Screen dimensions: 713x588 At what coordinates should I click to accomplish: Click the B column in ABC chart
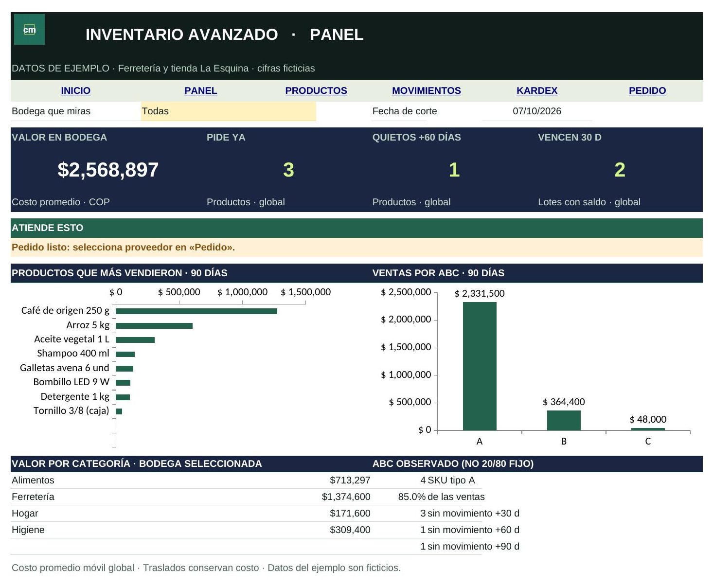pyautogui.click(x=564, y=421)
